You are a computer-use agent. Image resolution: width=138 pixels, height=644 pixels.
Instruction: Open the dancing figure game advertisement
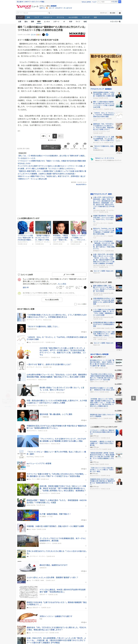tap(106, 70)
